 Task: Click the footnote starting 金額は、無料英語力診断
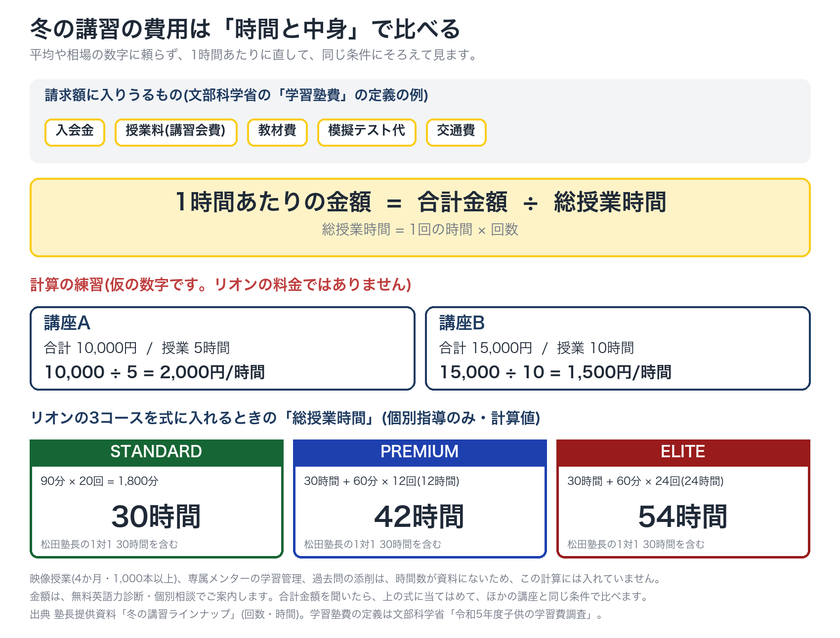(340, 597)
